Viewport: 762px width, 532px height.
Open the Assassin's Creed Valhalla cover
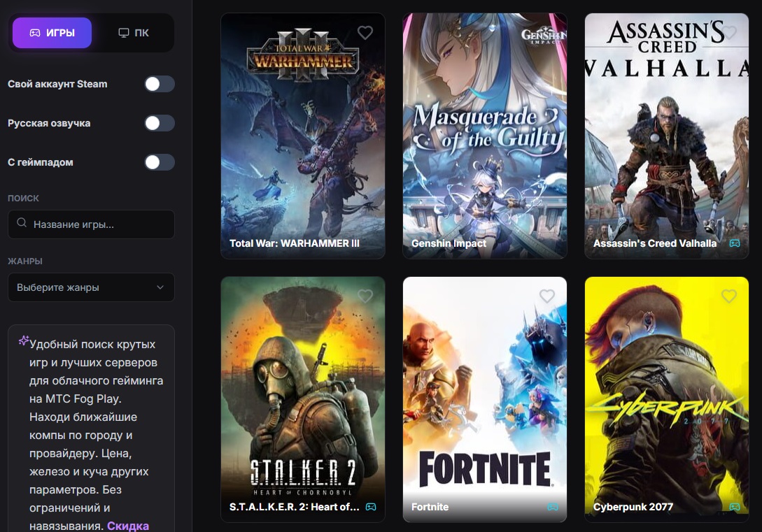click(666, 136)
